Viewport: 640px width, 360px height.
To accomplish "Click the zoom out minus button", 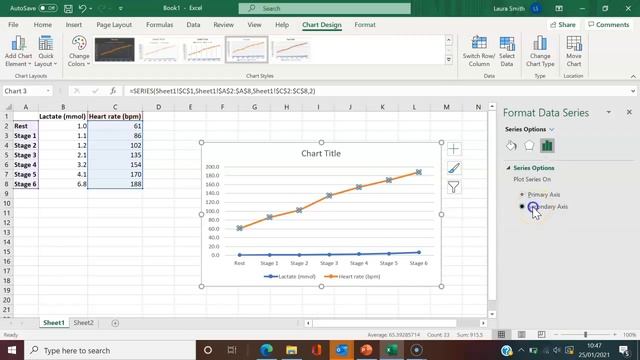I will pyautogui.click(x=556, y=335).
